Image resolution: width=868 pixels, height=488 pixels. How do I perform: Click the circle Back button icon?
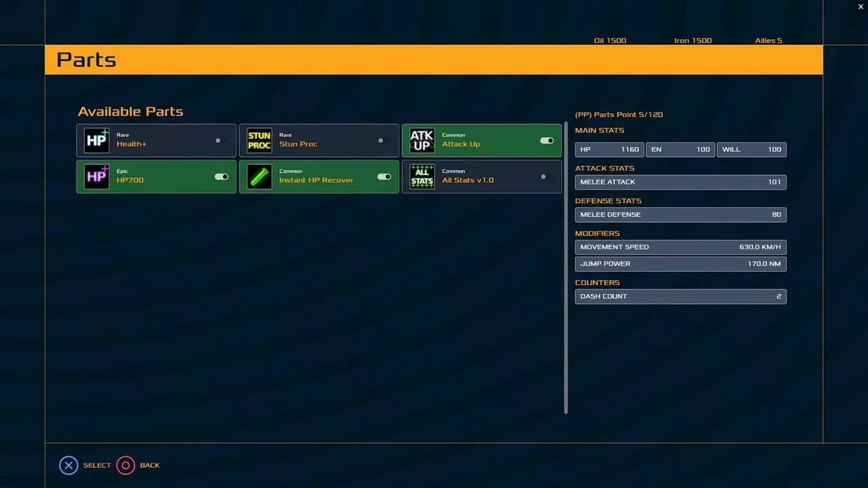[125, 466]
